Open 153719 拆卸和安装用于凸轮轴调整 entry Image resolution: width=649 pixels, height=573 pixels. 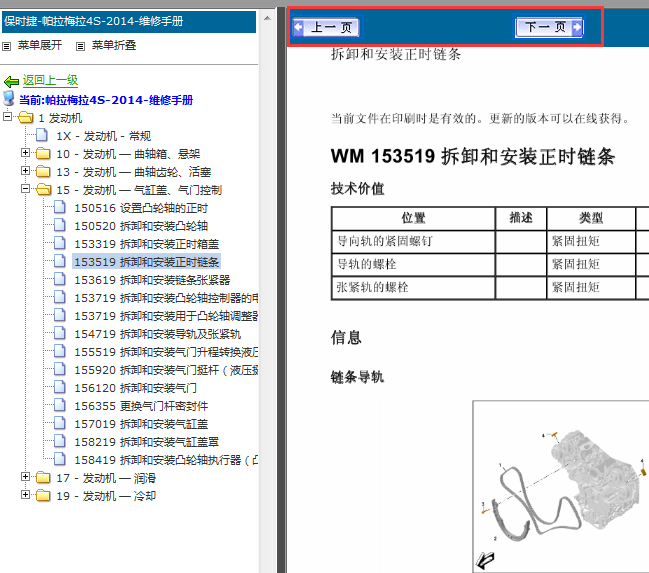[166, 316]
